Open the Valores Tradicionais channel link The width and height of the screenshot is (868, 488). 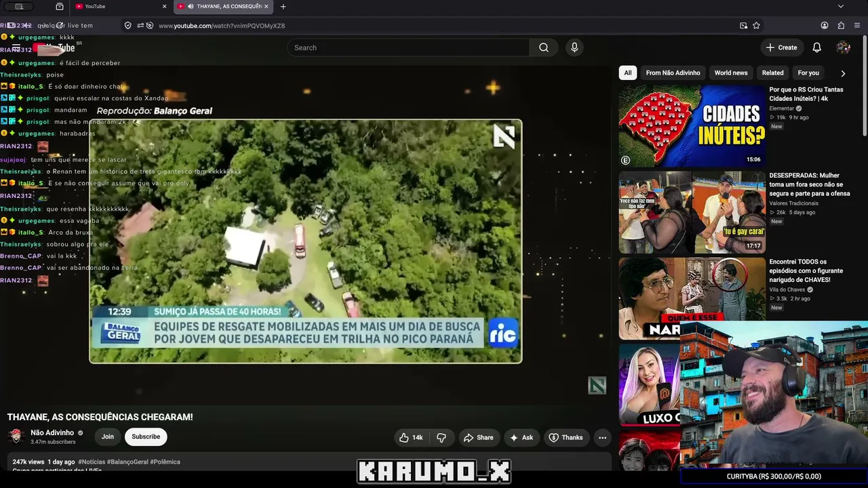793,203
